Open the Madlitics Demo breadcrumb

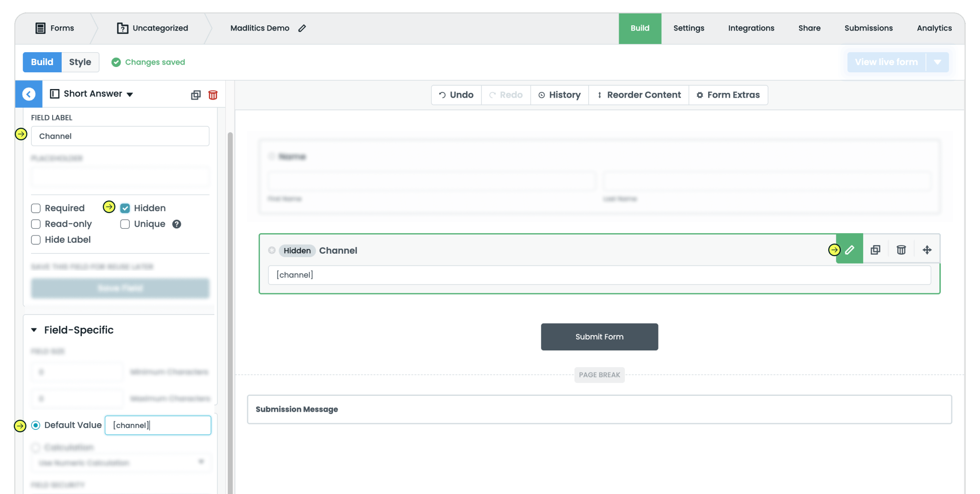point(260,28)
